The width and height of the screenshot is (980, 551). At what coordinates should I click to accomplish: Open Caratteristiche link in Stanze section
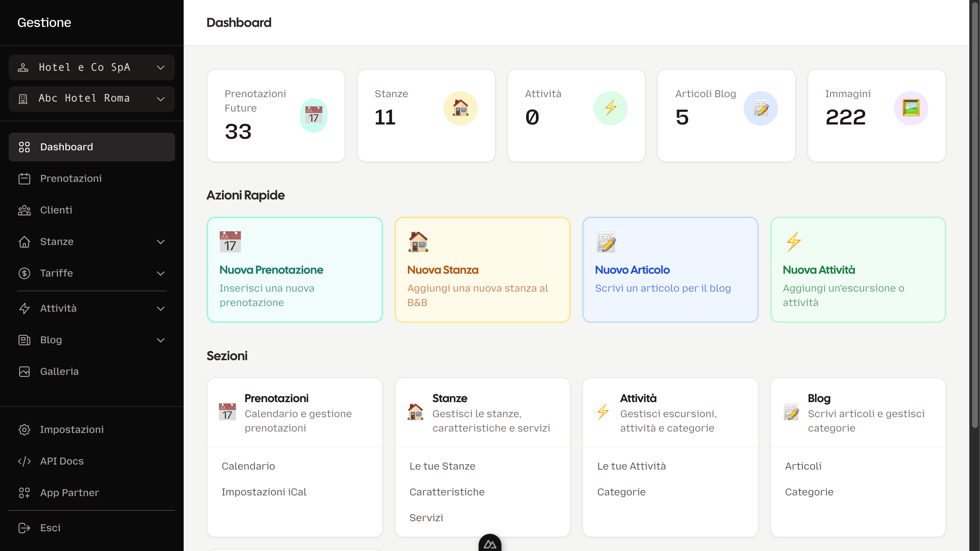pos(447,492)
